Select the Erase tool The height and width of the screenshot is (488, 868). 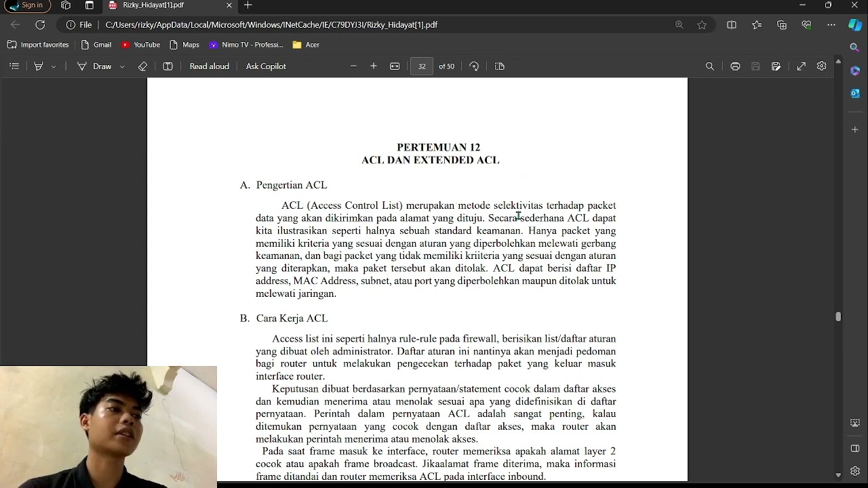(x=142, y=66)
